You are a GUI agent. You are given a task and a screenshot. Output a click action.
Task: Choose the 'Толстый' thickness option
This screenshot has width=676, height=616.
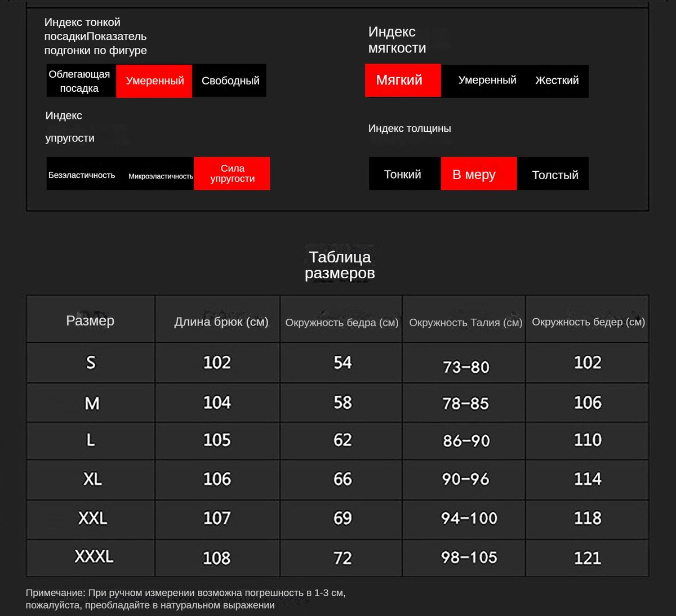click(x=554, y=175)
